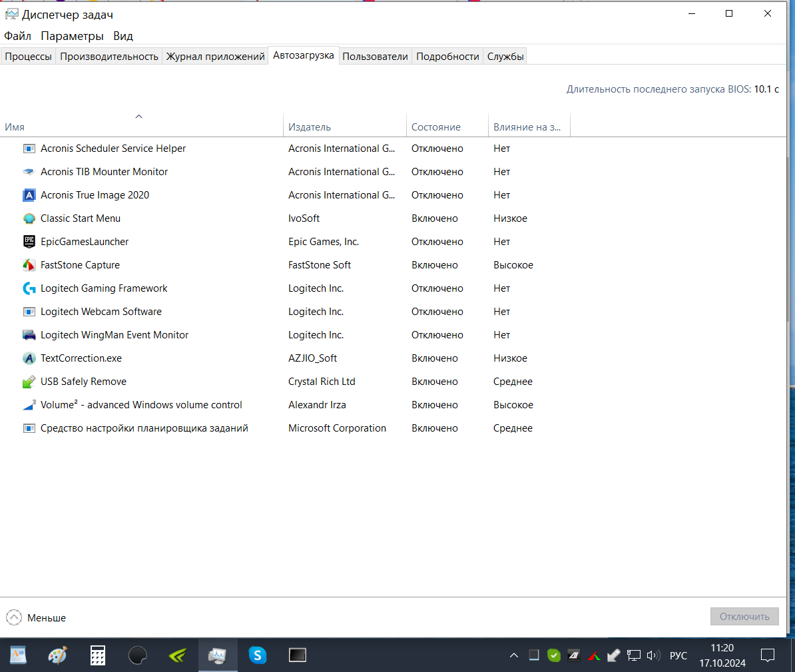This screenshot has height=672, width=795.
Task: Open Paint from the taskbar
Action: pos(57,655)
